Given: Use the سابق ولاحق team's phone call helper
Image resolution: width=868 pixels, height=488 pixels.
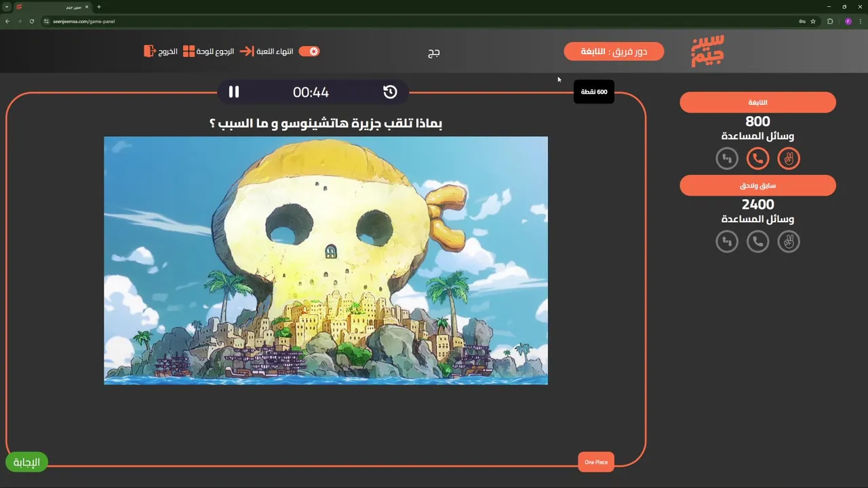Looking at the screenshot, I should (x=757, y=241).
